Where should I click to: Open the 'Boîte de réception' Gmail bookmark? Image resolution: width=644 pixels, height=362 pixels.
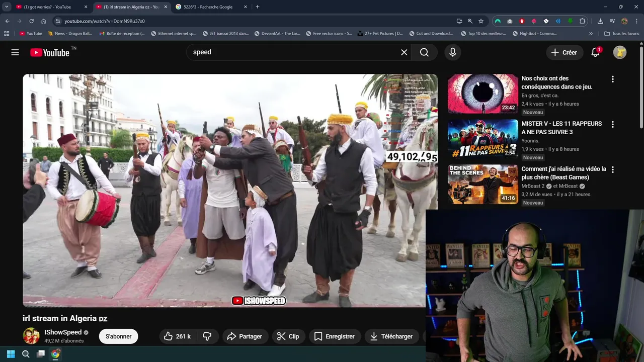point(122,34)
